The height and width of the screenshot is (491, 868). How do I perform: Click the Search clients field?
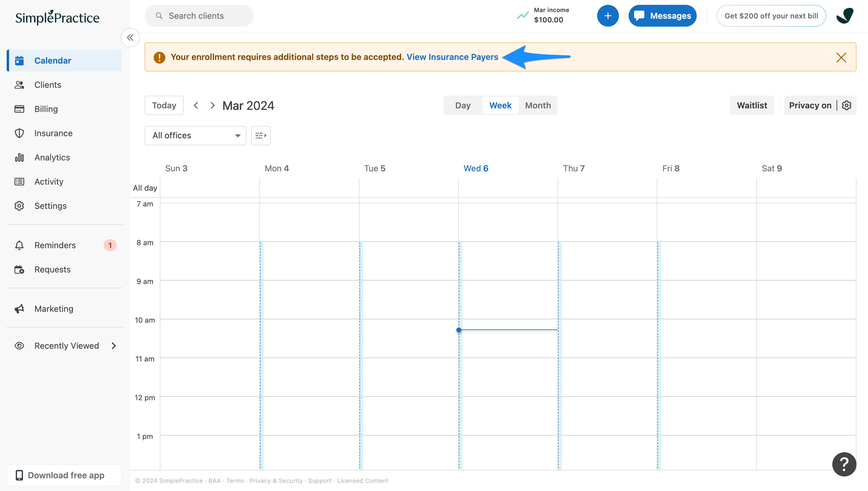point(199,16)
